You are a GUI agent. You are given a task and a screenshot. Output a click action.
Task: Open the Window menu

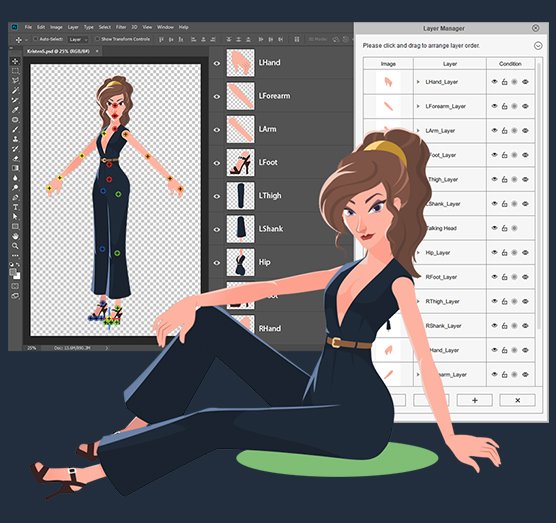coord(165,27)
